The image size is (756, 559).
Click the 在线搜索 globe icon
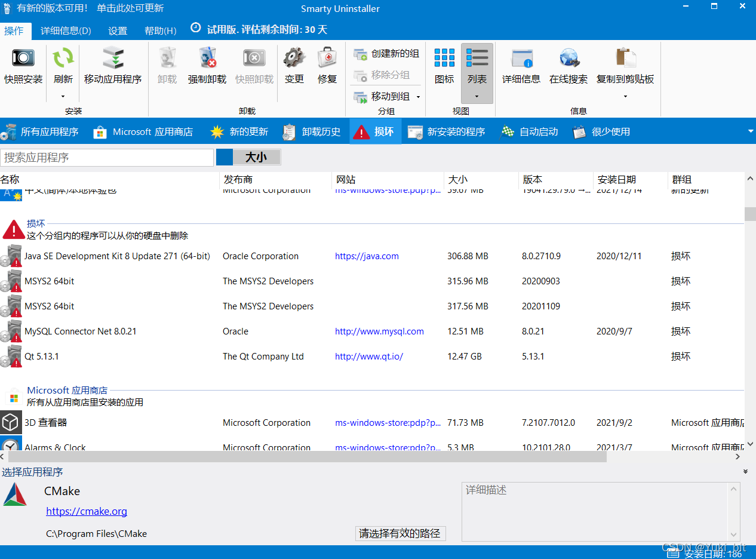pos(568,58)
